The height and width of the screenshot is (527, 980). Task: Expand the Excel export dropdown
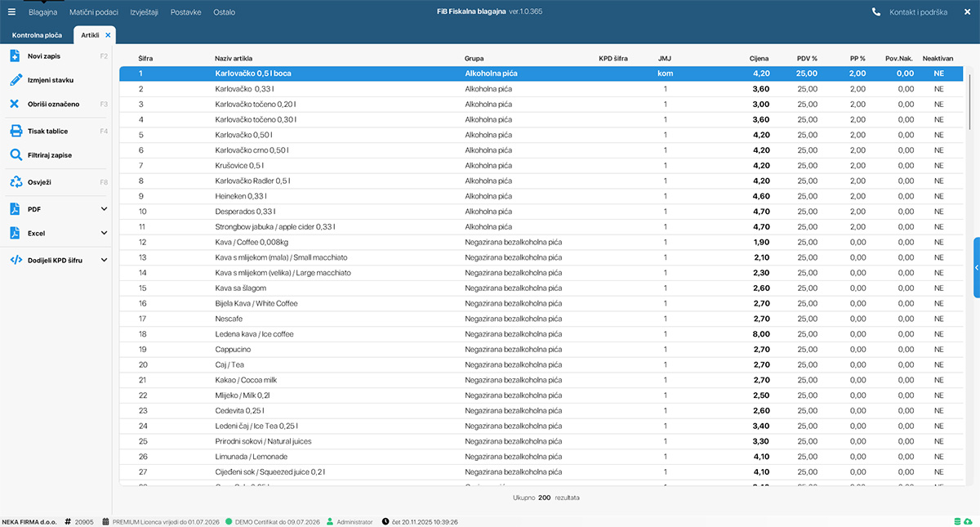tap(104, 233)
